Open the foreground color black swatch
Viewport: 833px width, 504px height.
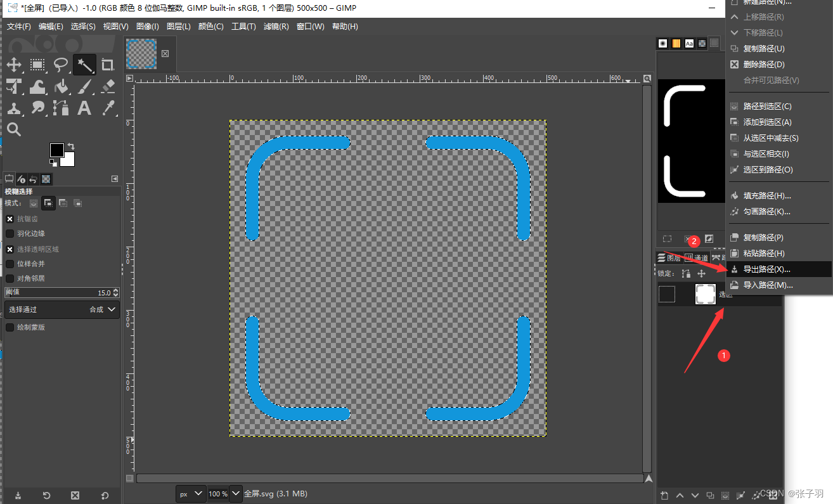click(x=56, y=150)
